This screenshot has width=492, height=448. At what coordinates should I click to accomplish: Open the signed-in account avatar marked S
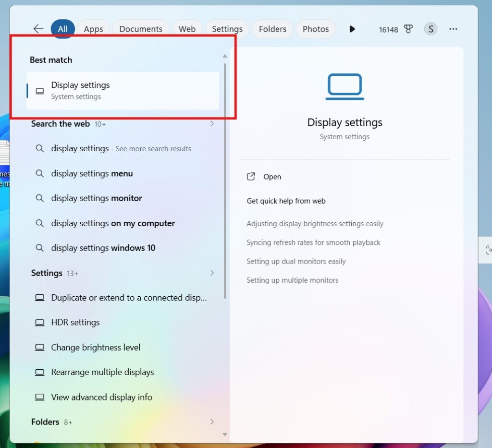click(430, 29)
